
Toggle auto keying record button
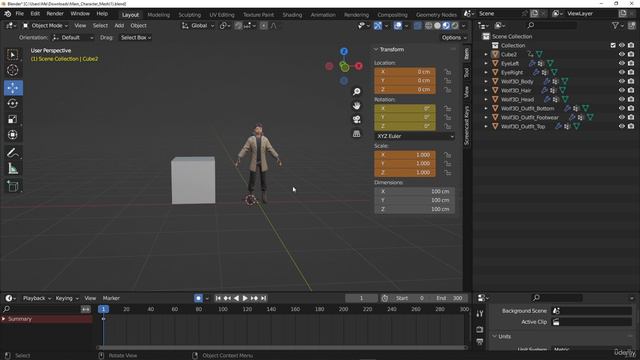198,298
